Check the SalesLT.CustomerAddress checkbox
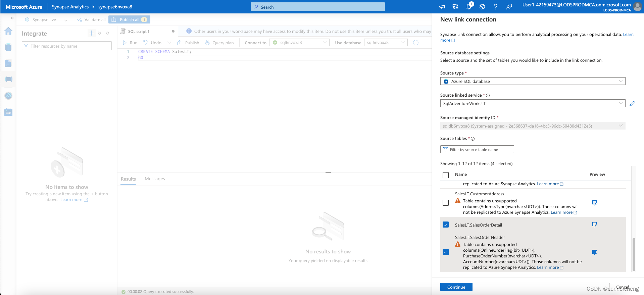Viewport: 644px width, 295px height. click(x=446, y=203)
